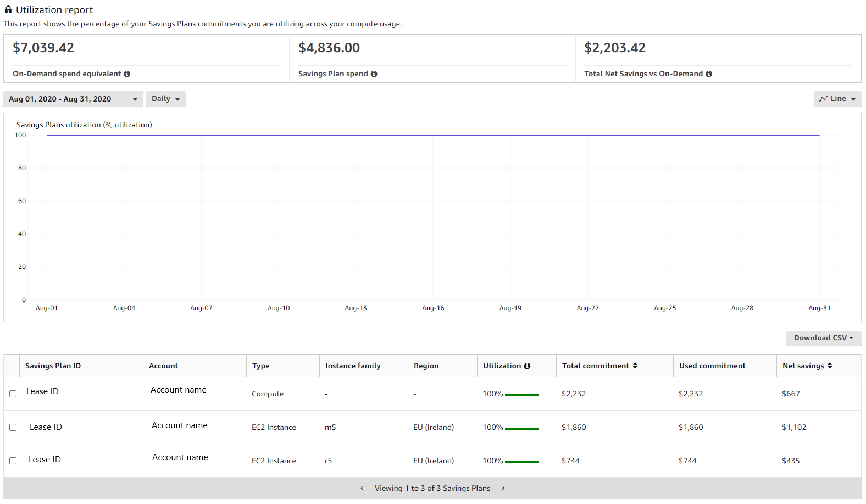Sort by Net savings using sort arrows

pyautogui.click(x=830, y=366)
